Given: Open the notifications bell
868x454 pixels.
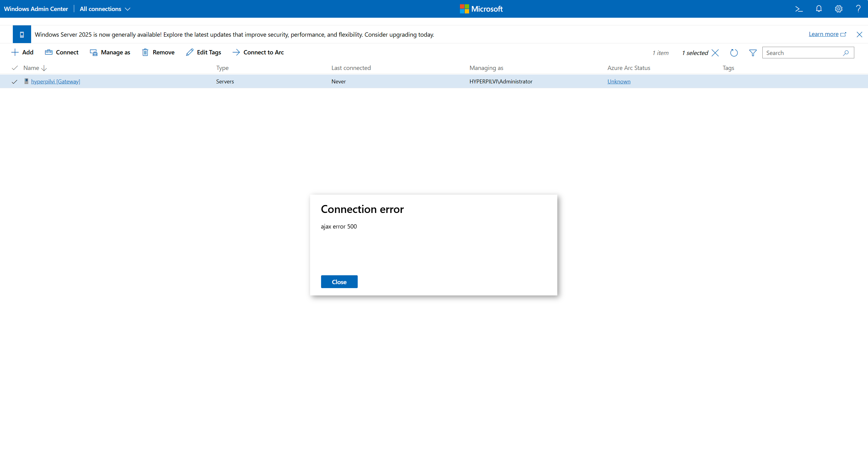Looking at the screenshot, I should [819, 9].
